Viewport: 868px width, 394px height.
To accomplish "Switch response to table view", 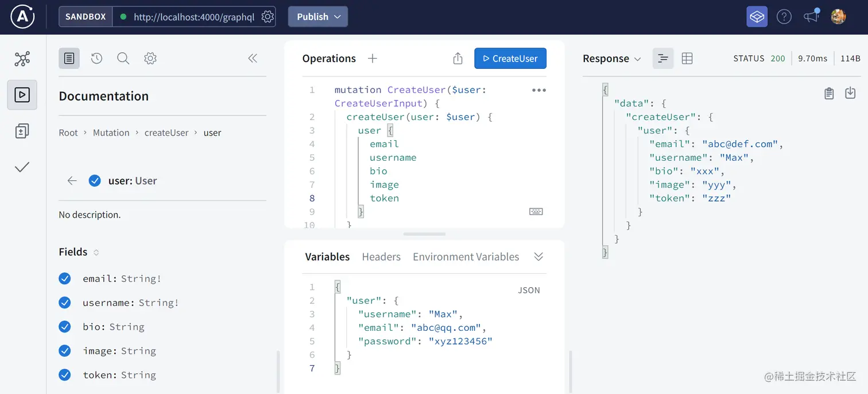I will click(687, 58).
